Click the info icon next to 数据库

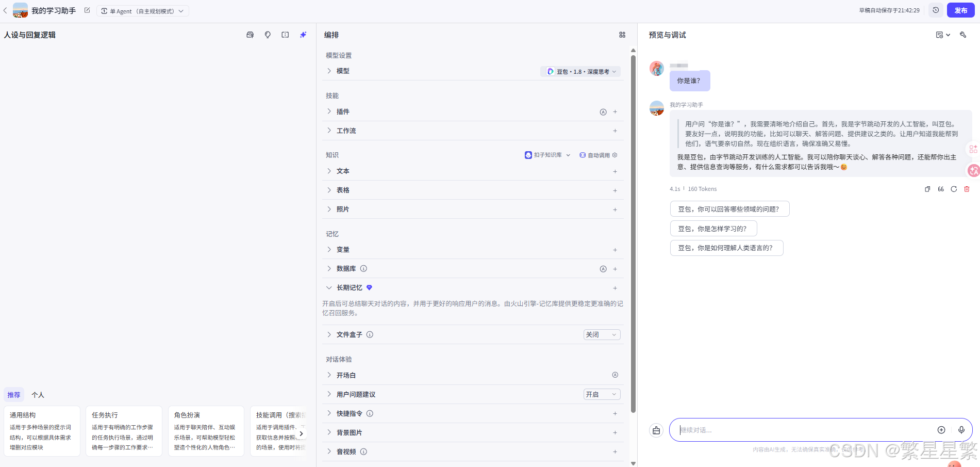click(x=363, y=268)
